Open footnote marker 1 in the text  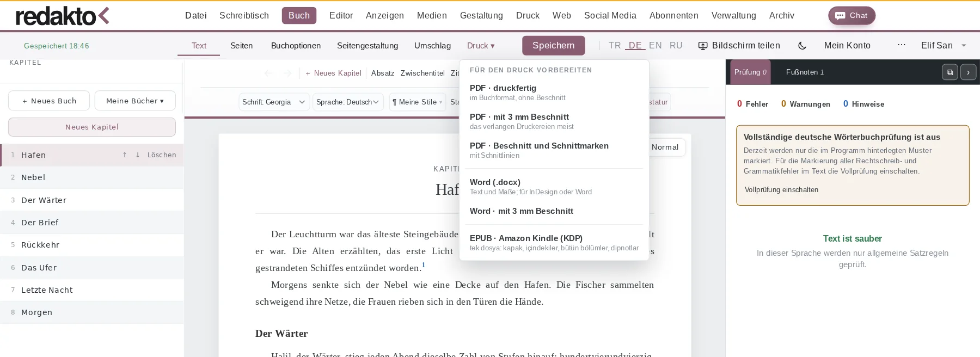pos(424,265)
